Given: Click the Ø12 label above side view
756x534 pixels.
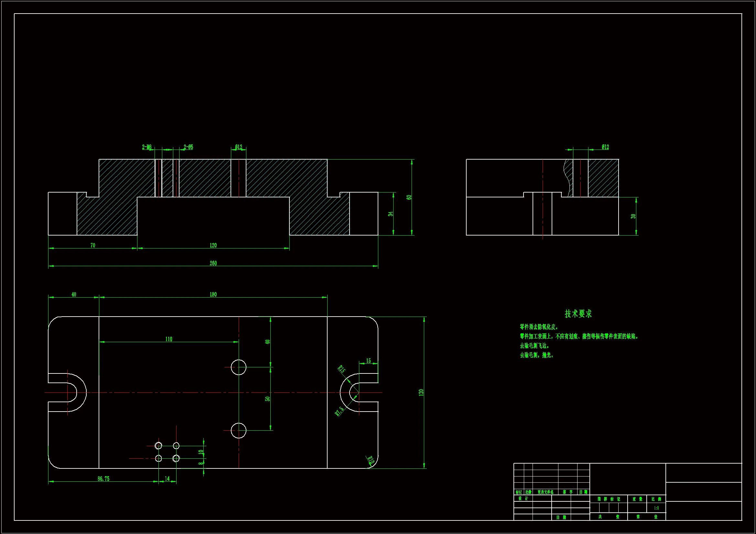Looking at the screenshot, I should [605, 147].
